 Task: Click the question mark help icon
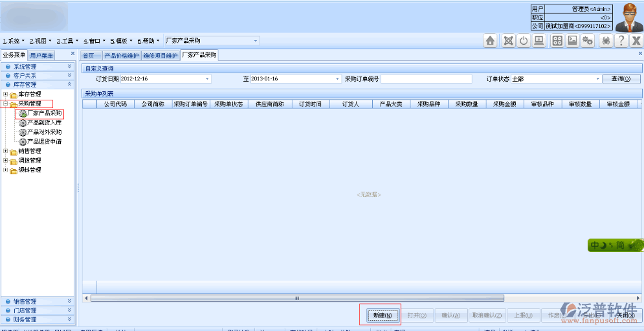[x=621, y=41]
